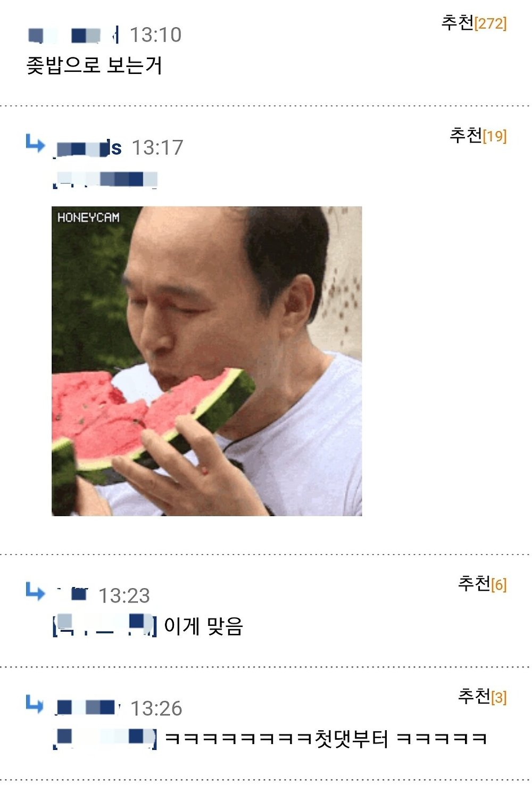This screenshot has height=785, width=532.
Task: Click the mention tag before '이게 맞음'
Action: (105, 625)
